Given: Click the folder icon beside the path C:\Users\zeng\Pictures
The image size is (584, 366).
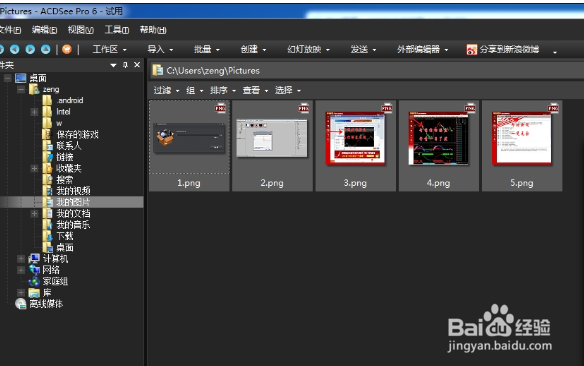Looking at the screenshot, I should 158,70.
